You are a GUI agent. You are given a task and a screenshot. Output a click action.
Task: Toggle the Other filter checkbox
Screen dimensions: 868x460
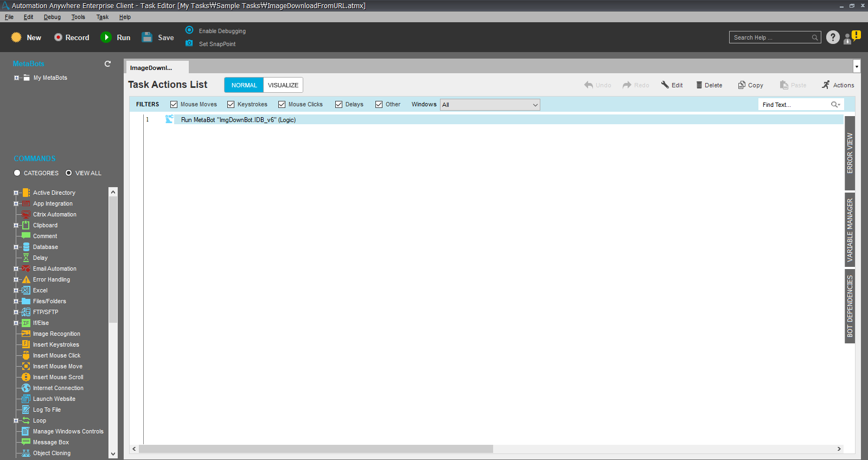[379, 105]
